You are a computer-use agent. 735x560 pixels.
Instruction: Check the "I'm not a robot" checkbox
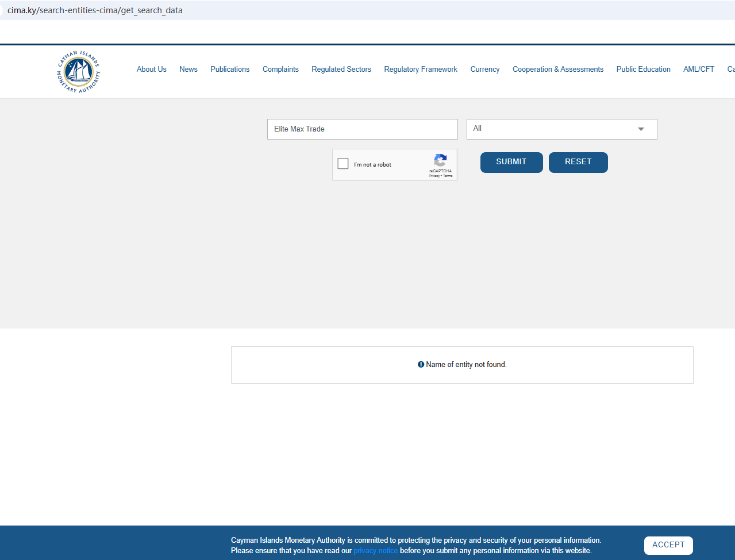pos(343,164)
